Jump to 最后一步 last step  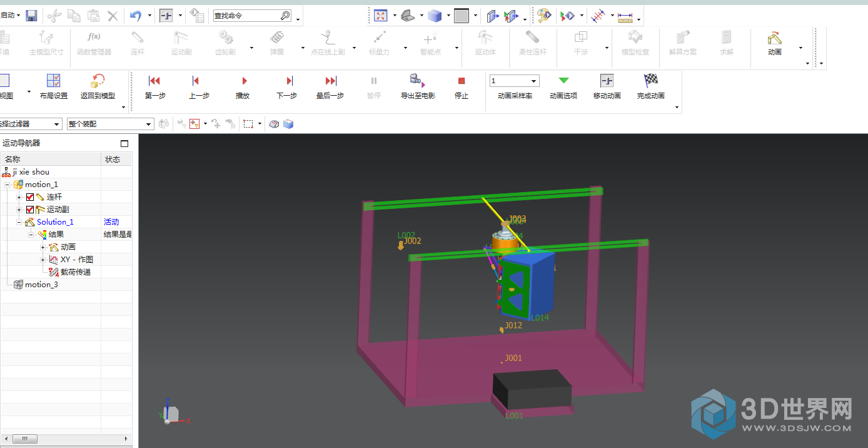point(330,86)
